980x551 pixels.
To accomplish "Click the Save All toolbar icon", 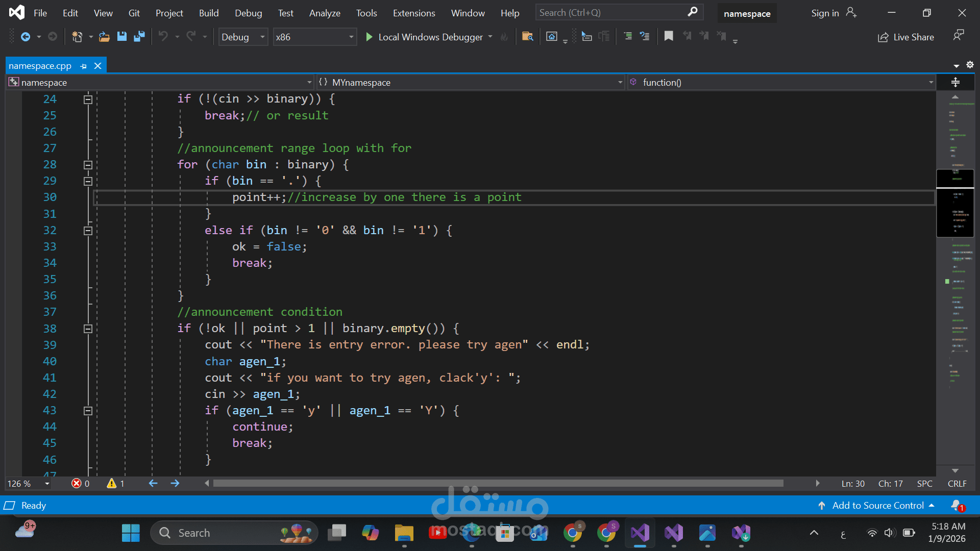I will click(x=139, y=37).
